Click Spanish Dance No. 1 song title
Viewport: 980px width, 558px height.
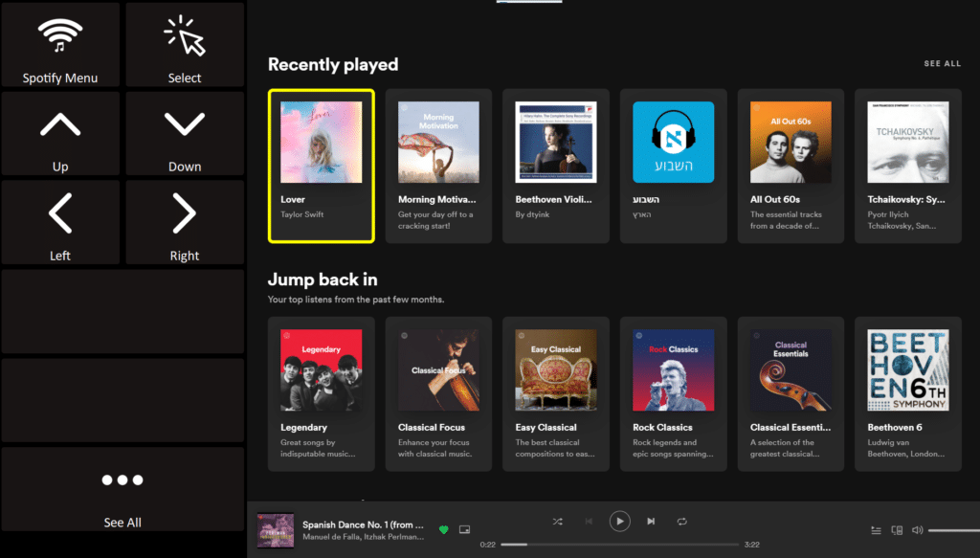(x=363, y=525)
